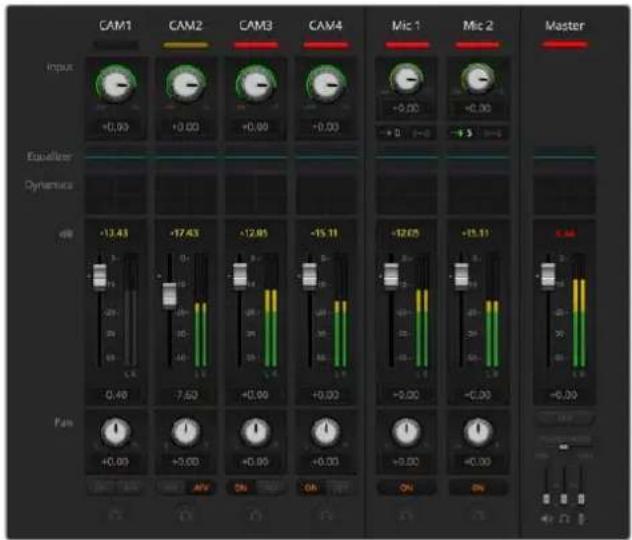
Task: Turn off CAM3 ON button
Action: pos(241,488)
